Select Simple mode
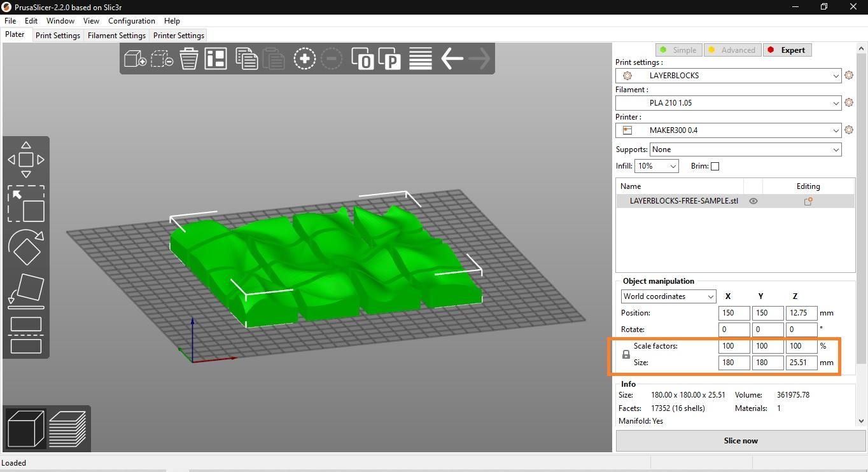Viewport: 868px width, 472px height. (678, 50)
